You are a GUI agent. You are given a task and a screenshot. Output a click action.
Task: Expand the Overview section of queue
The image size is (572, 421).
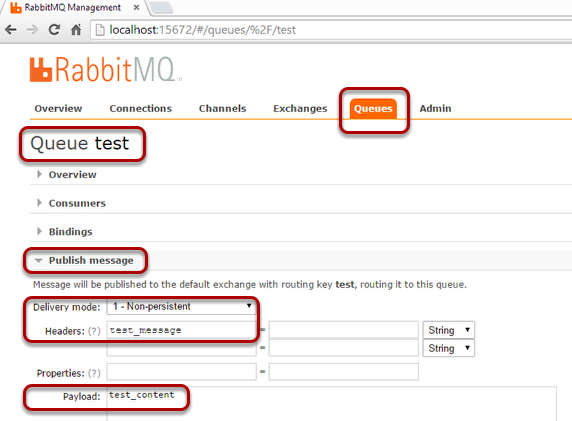pyautogui.click(x=72, y=174)
